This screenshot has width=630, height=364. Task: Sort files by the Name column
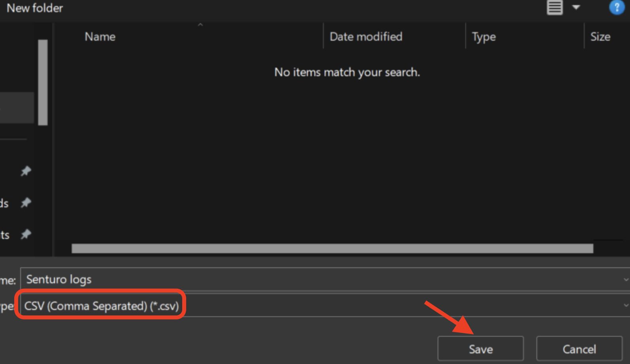click(x=100, y=37)
